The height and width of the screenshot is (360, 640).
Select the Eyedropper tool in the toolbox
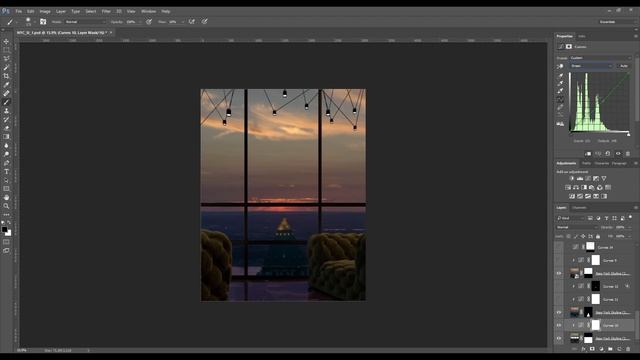[6, 85]
